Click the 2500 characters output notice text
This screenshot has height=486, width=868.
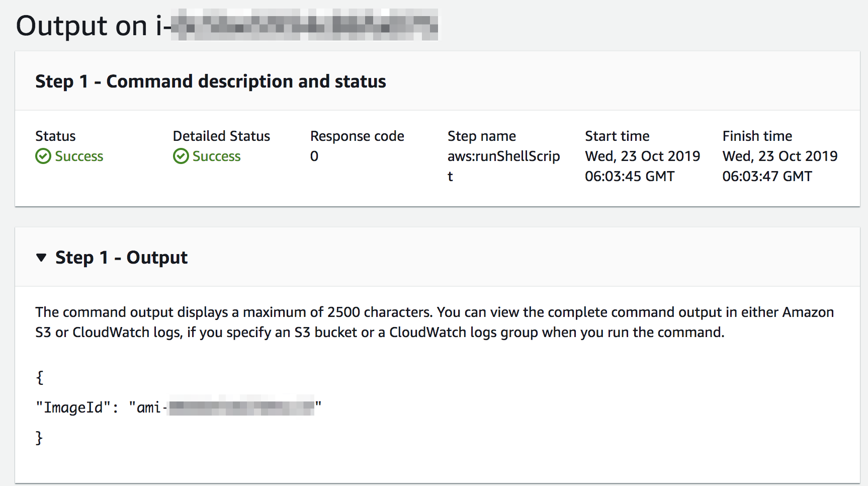point(435,322)
